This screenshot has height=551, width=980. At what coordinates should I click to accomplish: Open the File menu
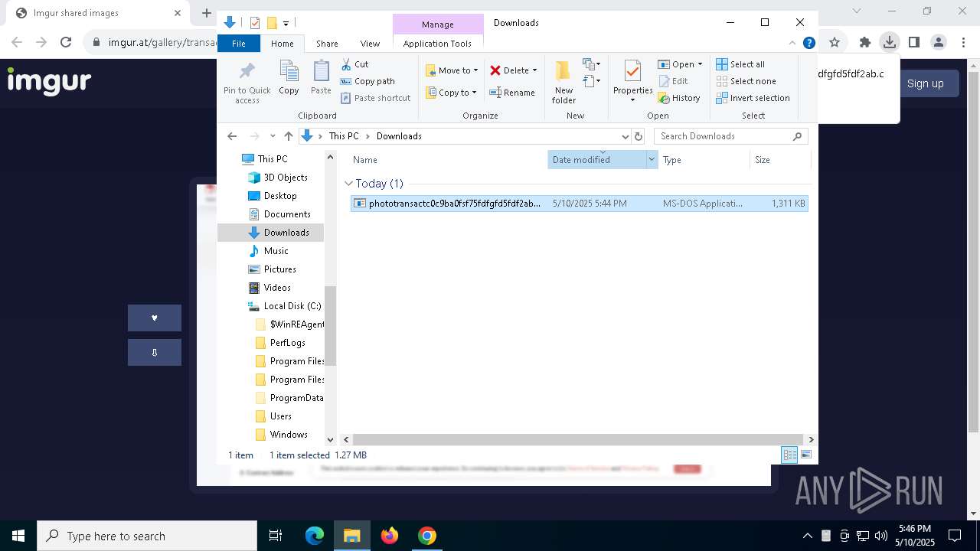[x=239, y=44]
